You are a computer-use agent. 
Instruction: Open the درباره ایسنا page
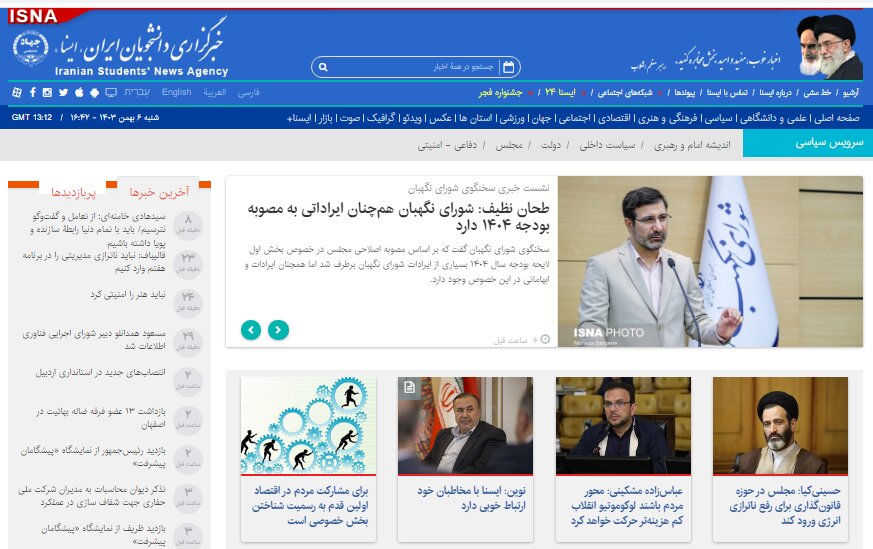click(776, 92)
